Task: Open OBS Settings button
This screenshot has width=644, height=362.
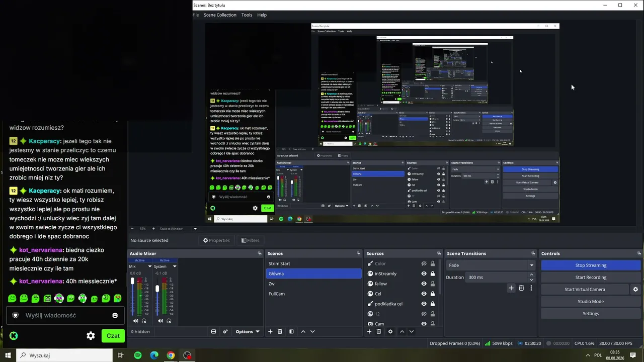Action: [x=591, y=314]
